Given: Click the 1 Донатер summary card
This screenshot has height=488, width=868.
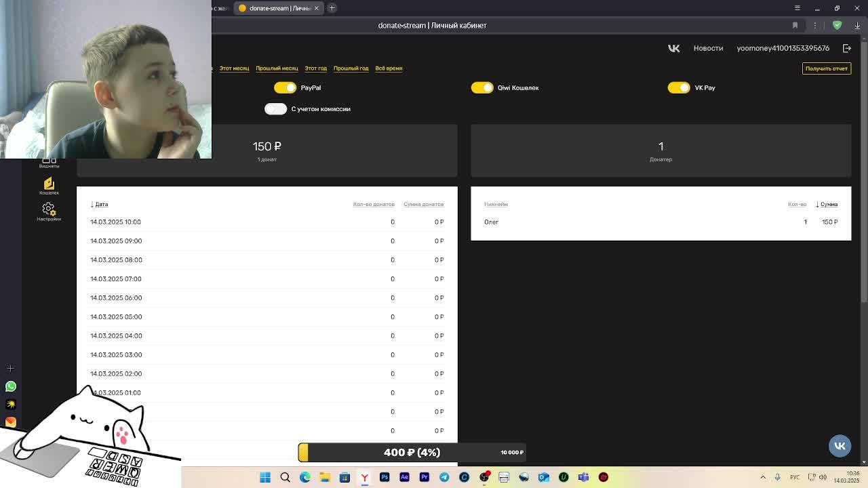Looking at the screenshot, I should [x=661, y=150].
